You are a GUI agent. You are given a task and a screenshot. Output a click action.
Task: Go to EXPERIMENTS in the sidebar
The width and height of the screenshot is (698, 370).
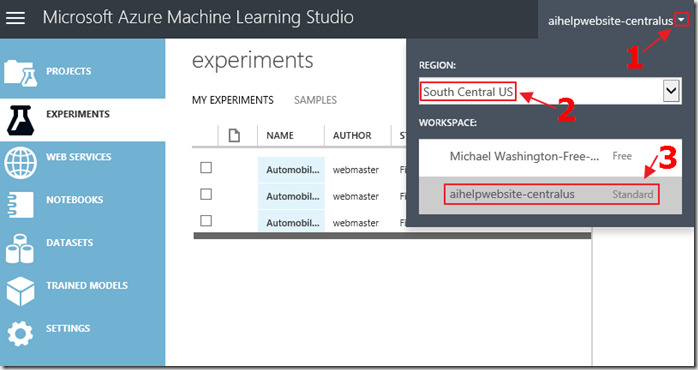[78, 114]
